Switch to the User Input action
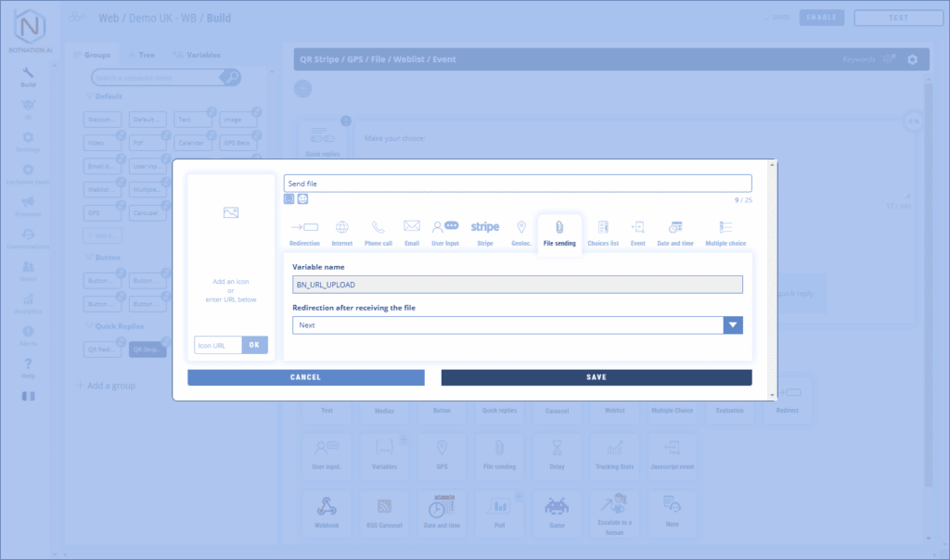This screenshot has height=560, width=950. tap(445, 232)
